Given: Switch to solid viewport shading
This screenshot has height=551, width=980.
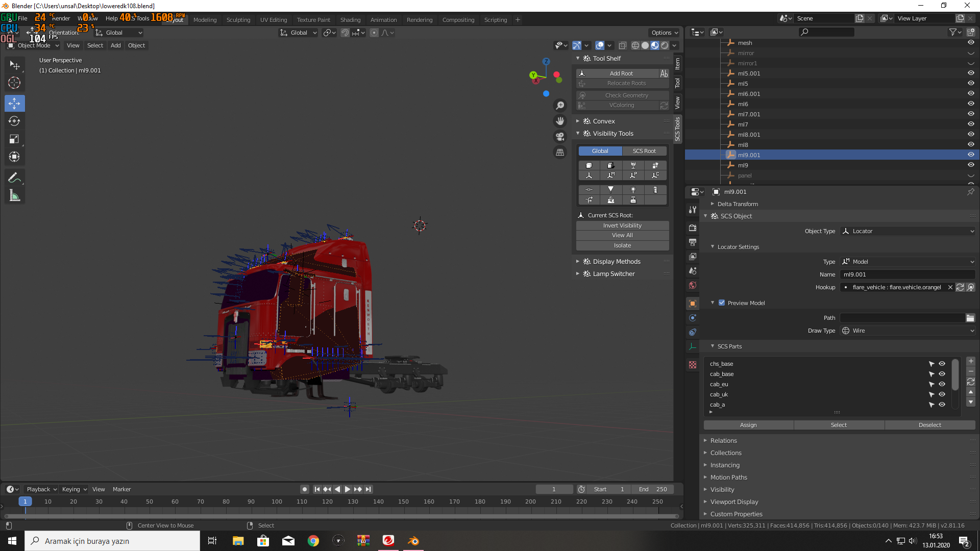Looking at the screenshot, I should pos(645,45).
